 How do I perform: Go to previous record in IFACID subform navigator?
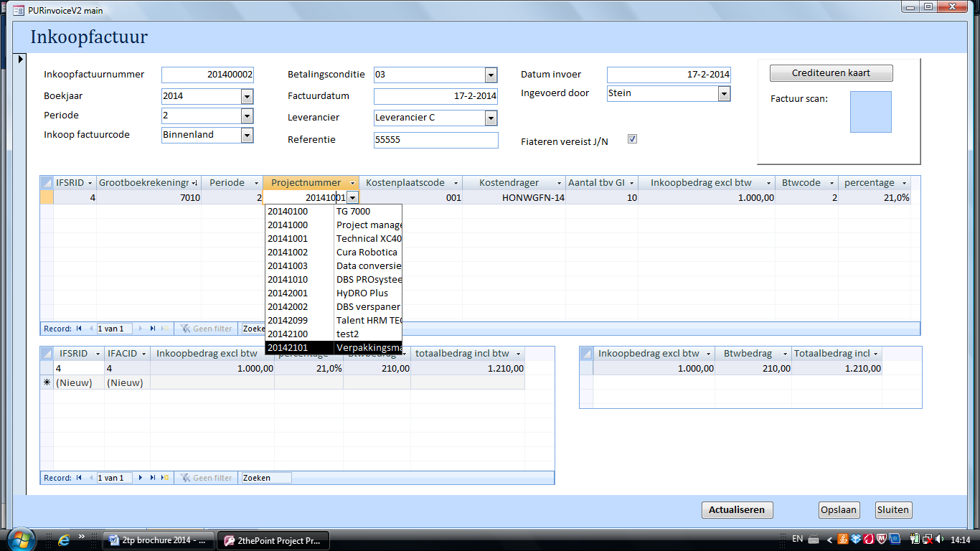[90, 478]
